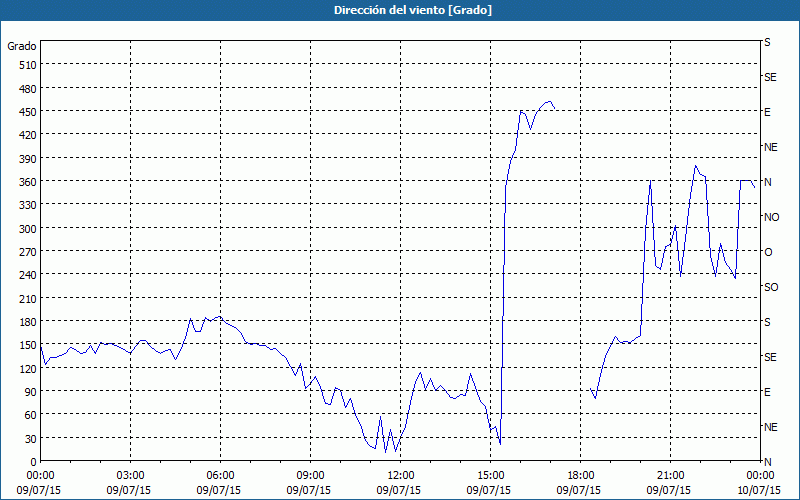Click the 'E' compass label level with 90
800x500 pixels.
(x=767, y=392)
